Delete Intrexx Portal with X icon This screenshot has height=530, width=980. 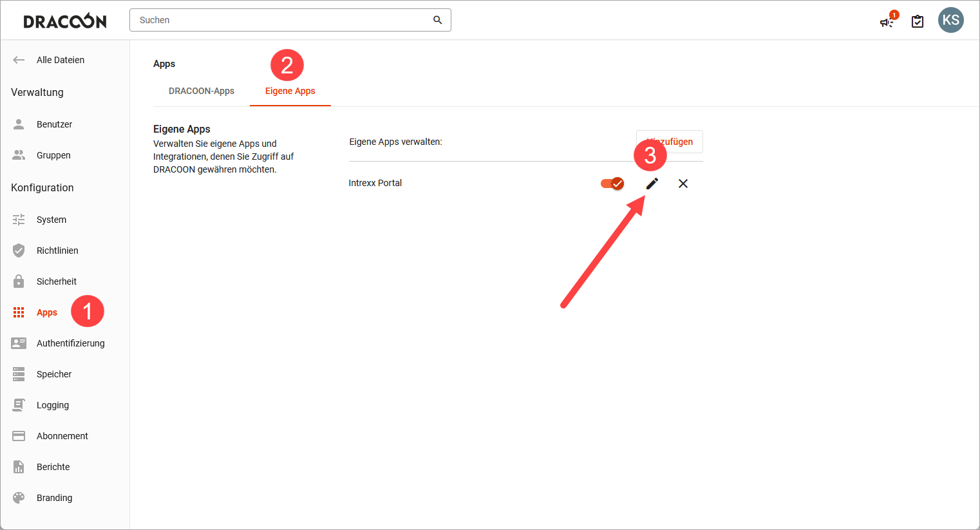(x=683, y=184)
